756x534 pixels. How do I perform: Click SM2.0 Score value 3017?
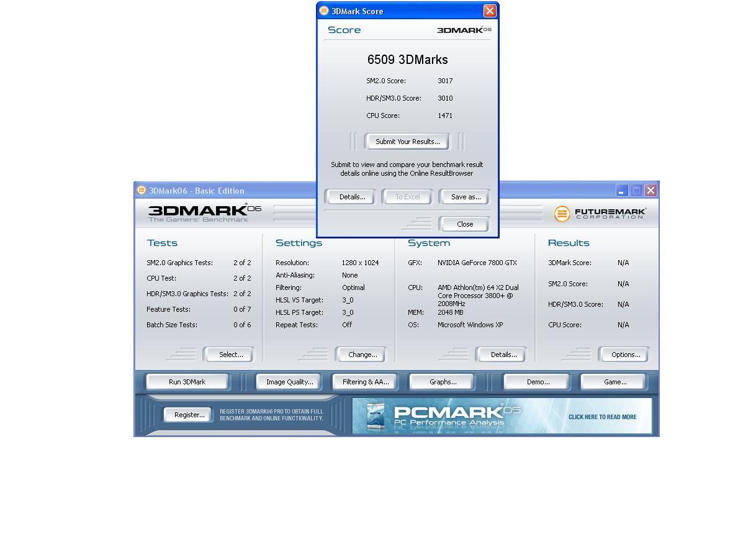(x=445, y=81)
